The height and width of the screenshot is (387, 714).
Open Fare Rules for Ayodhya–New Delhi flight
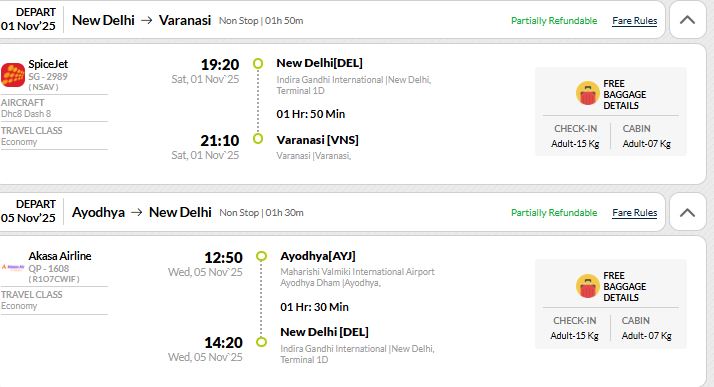pos(634,213)
